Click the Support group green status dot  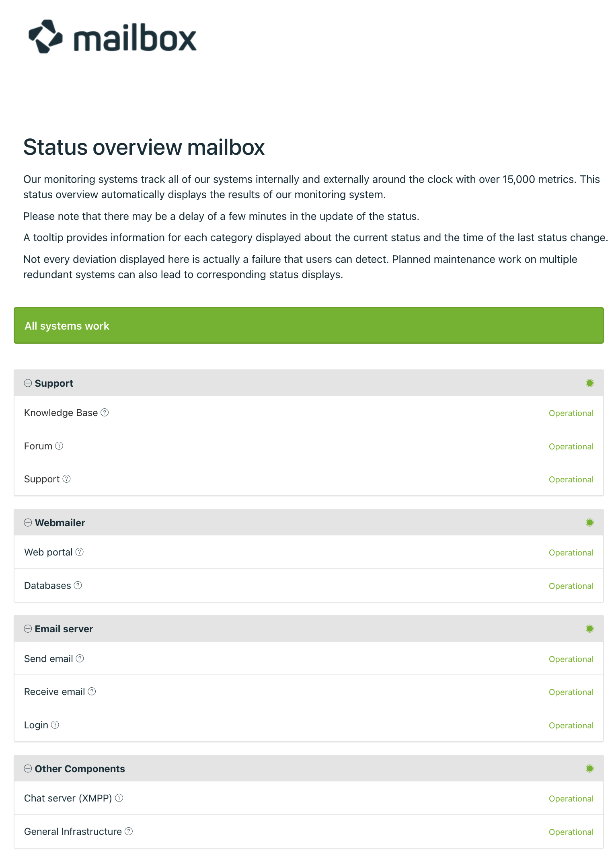pyautogui.click(x=589, y=383)
